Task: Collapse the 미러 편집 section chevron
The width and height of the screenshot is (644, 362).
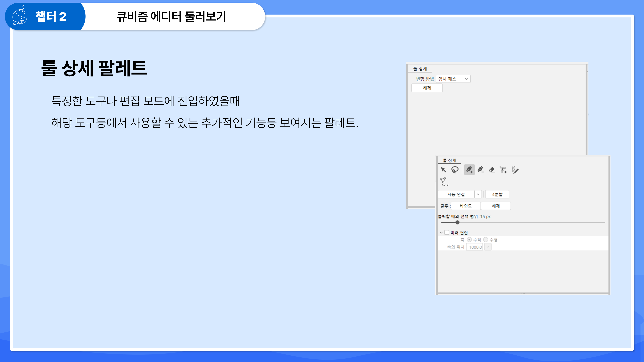Action: 441,233
